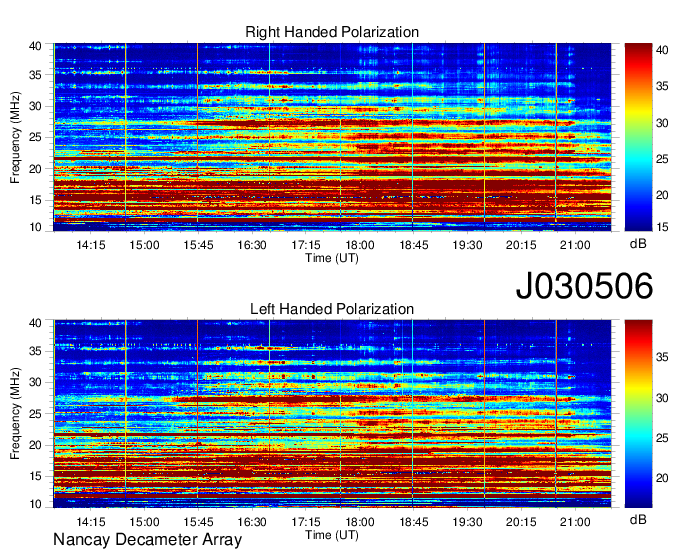This screenshot has width=680, height=552.
Task: Click 15 MHz frequency tick, Left Handed plot
Action: point(35,476)
